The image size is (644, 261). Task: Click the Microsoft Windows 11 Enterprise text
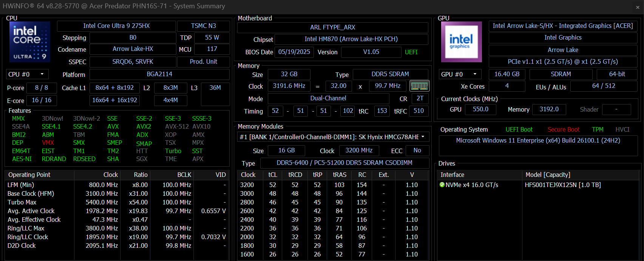pos(538,140)
